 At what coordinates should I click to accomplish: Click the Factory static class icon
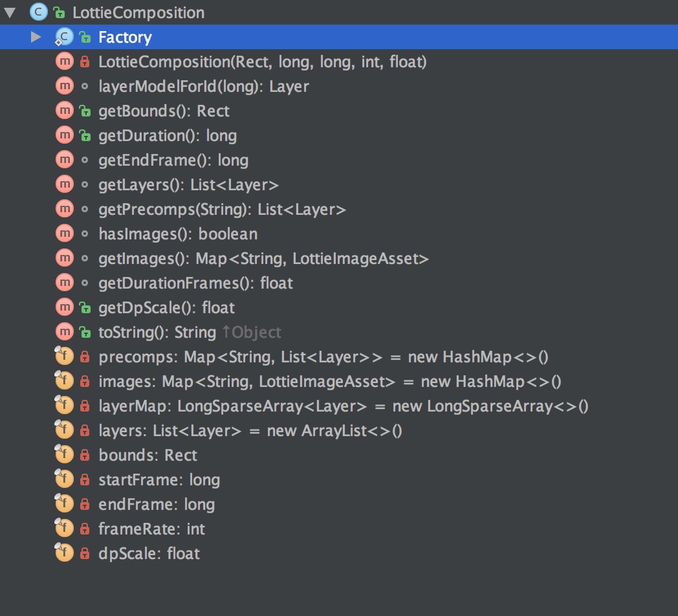(64, 37)
